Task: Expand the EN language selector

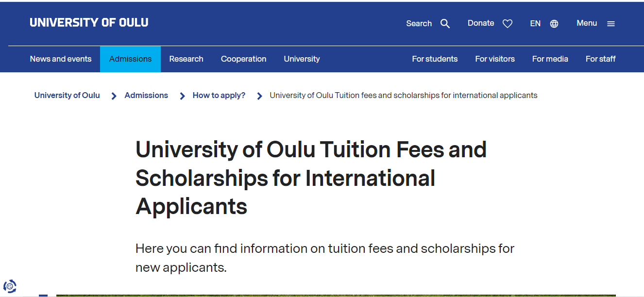Action: 535,23
